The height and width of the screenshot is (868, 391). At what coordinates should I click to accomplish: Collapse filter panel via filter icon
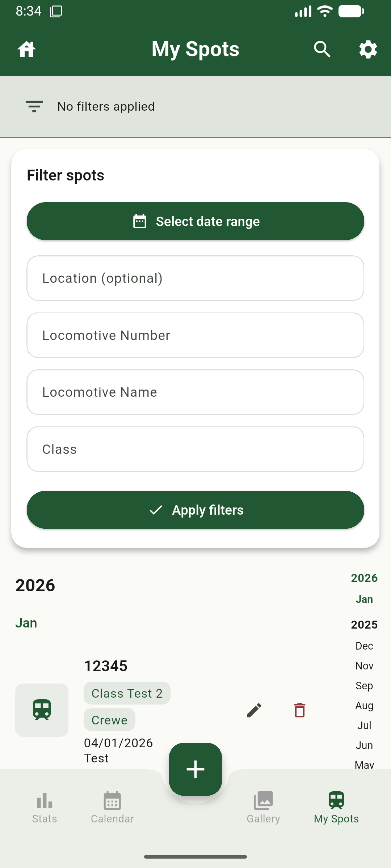coord(34,106)
